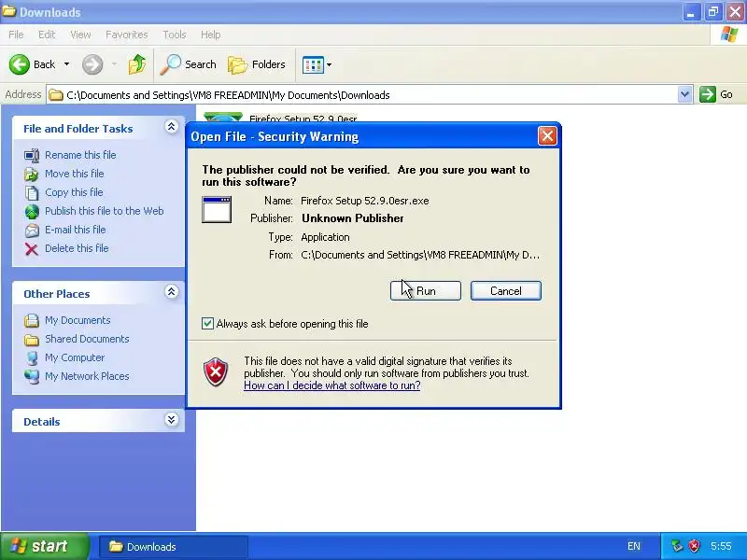Click the My Computer icon
747x560 pixels.
(x=32, y=358)
